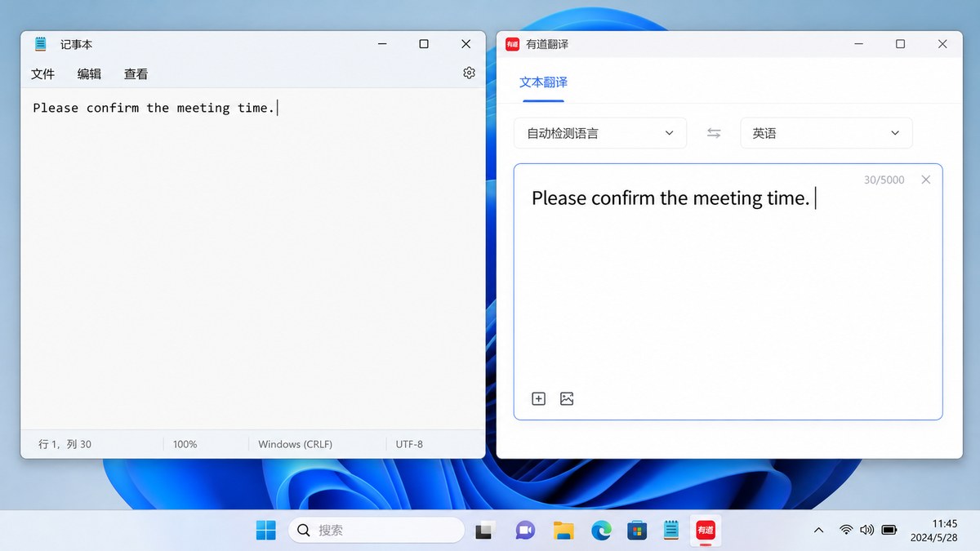Image resolution: width=980 pixels, height=551 pixels.
Task: Click the Notepad app icon in title bar
Action: coord(40,44)
